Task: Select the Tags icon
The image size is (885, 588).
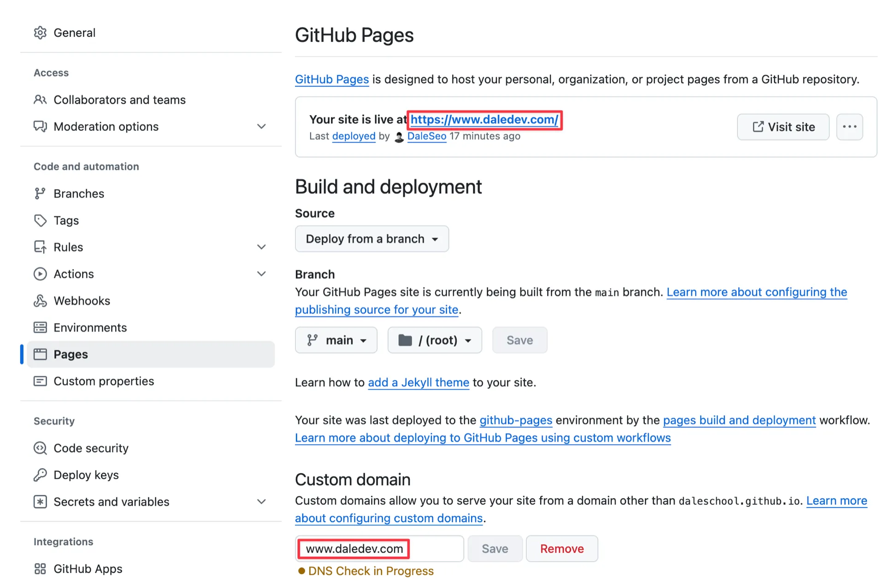Action: click(41, 220)
